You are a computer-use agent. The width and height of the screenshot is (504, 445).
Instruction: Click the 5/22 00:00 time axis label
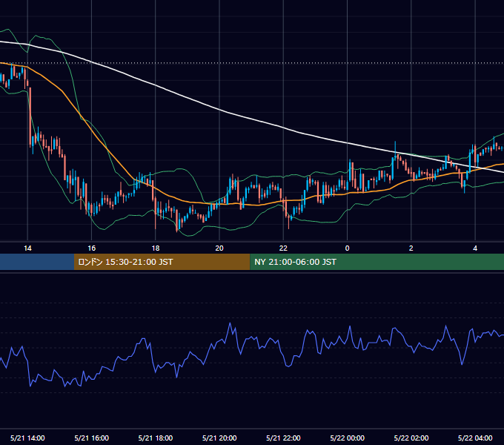[348, 438]
